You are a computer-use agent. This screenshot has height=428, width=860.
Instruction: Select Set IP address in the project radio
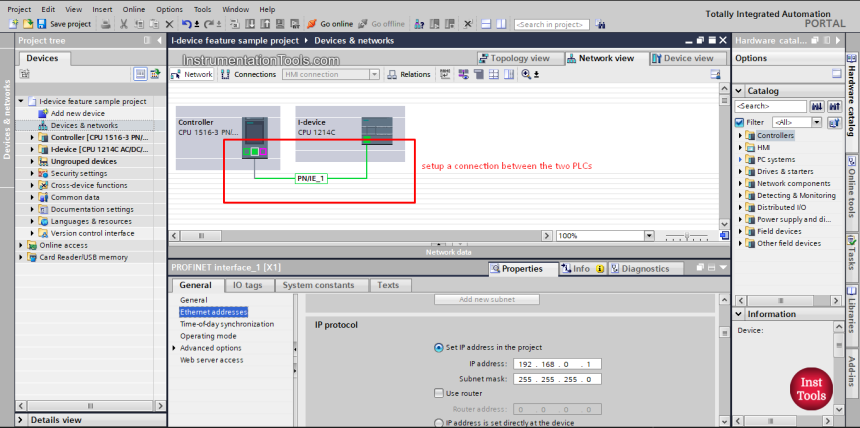tap(438, 347)
